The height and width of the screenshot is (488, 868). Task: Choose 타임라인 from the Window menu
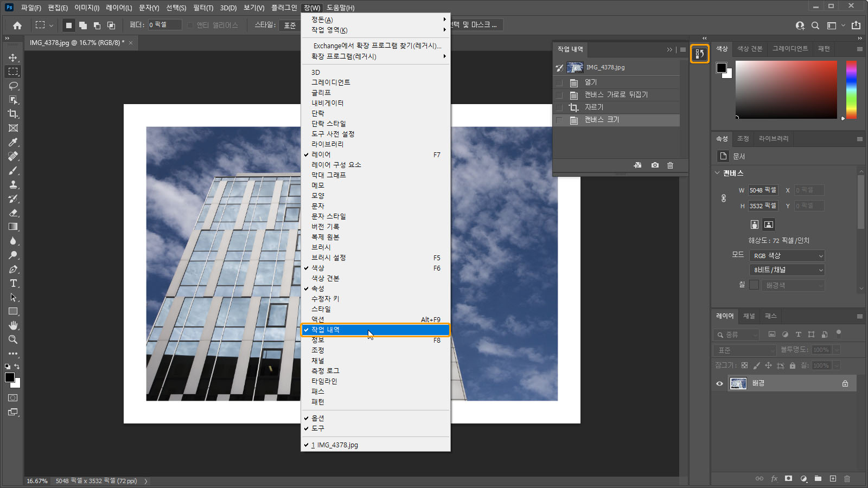click(x=375, y=381)
